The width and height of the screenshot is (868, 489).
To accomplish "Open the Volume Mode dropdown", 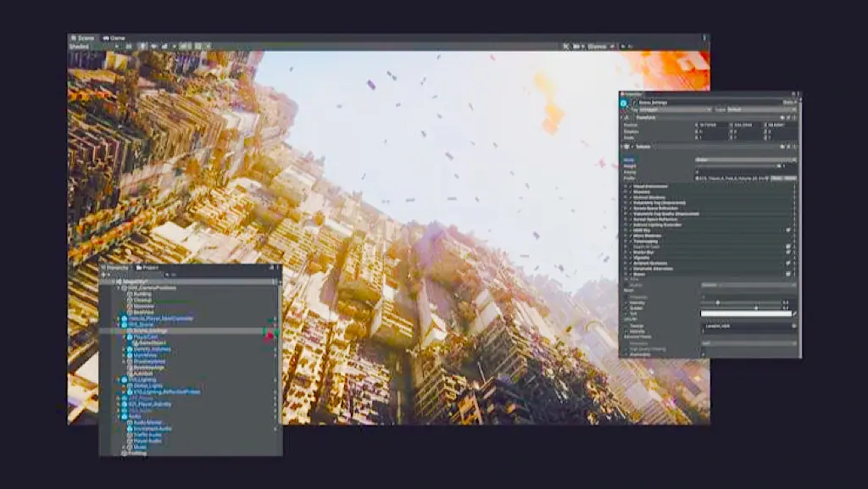I will tap(746, 160).
